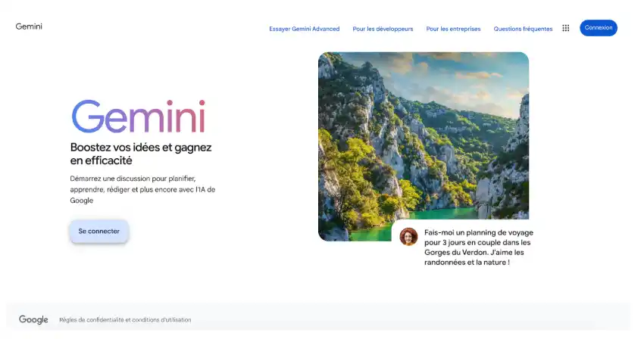Open Questions fréquentes link
Image resolution: width=644 pixels, height=339 pixels.
pyautogui.click(x=523, y=29)
